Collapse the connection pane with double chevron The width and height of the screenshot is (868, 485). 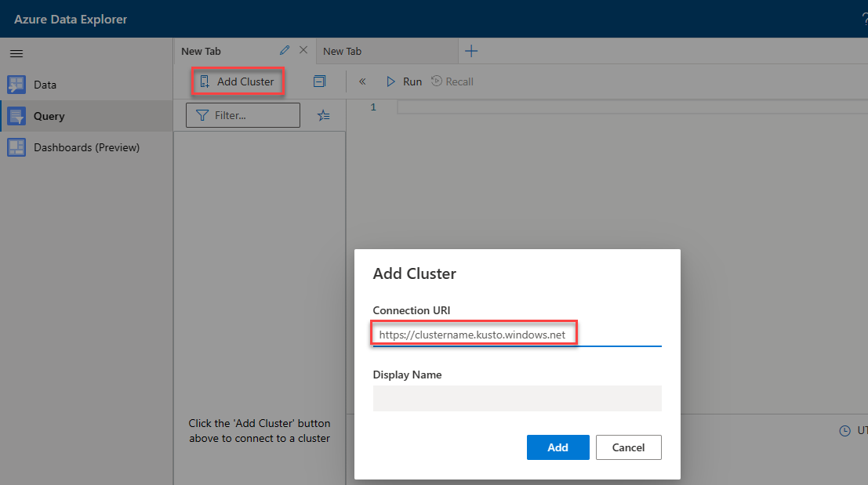coord(362,81)
